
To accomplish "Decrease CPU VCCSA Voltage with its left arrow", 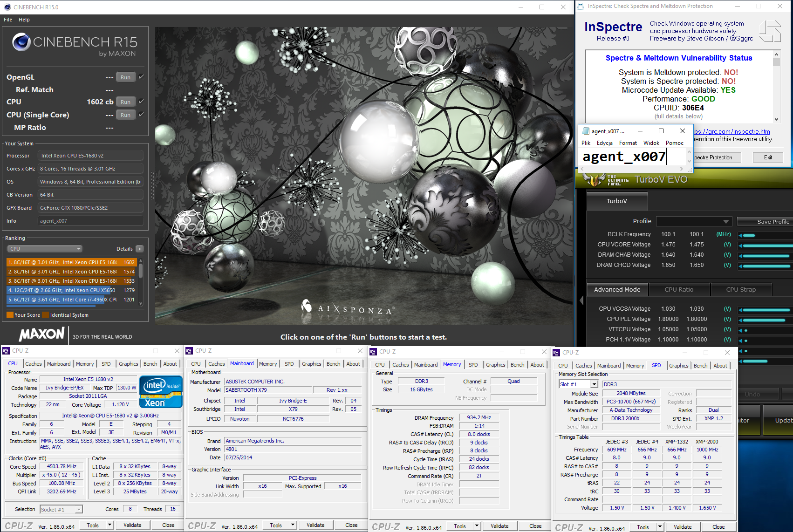I will 740,310.
